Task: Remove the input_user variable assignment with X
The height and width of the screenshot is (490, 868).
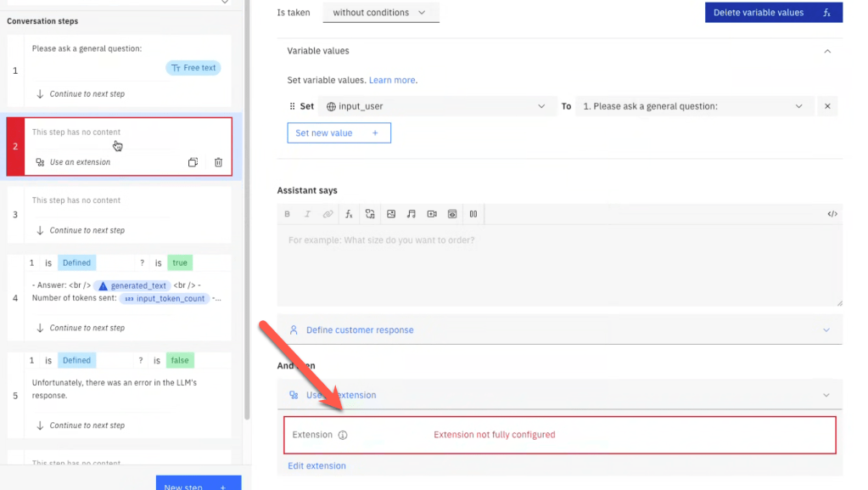Action: click(827, 106)
